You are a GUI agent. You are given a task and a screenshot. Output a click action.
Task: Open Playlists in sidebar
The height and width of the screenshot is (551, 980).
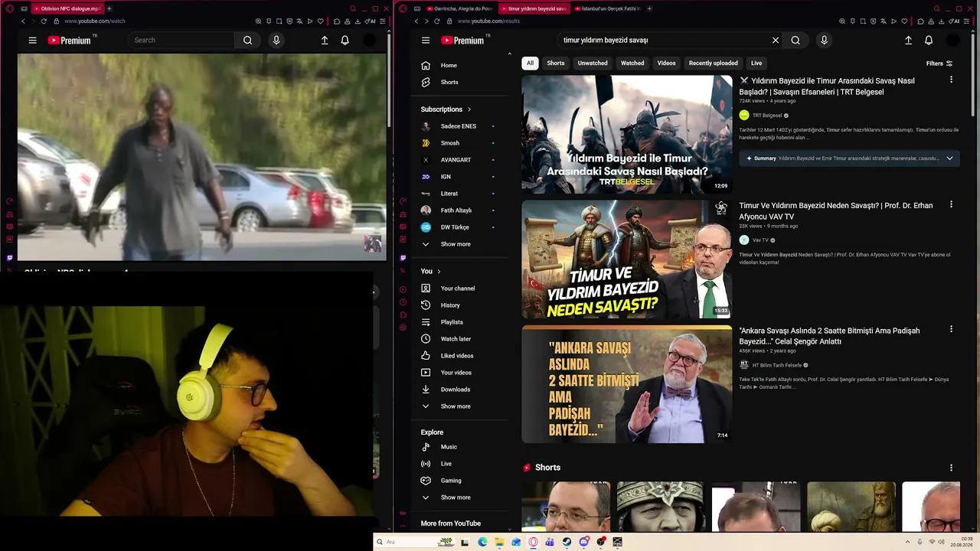pos(452,322)
